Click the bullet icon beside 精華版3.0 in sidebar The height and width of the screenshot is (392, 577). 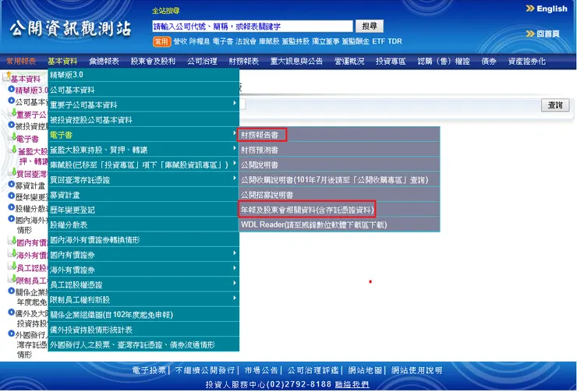(x=12, y=89)
